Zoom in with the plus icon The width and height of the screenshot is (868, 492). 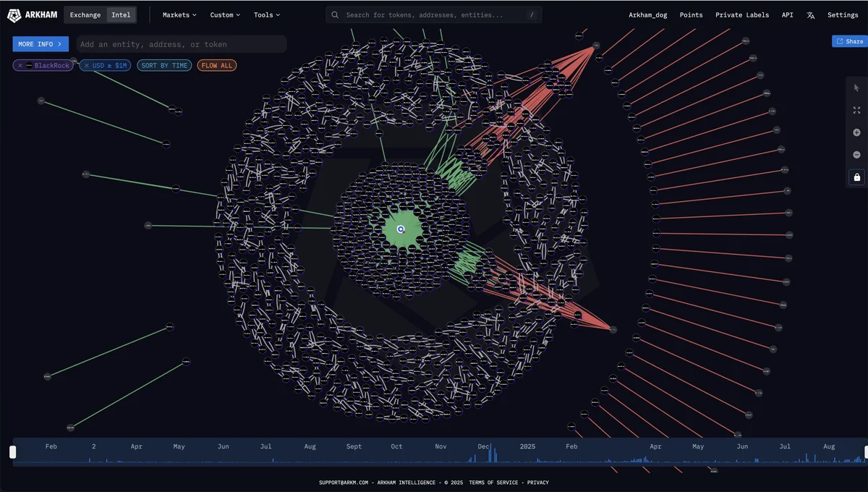point(856,132)
